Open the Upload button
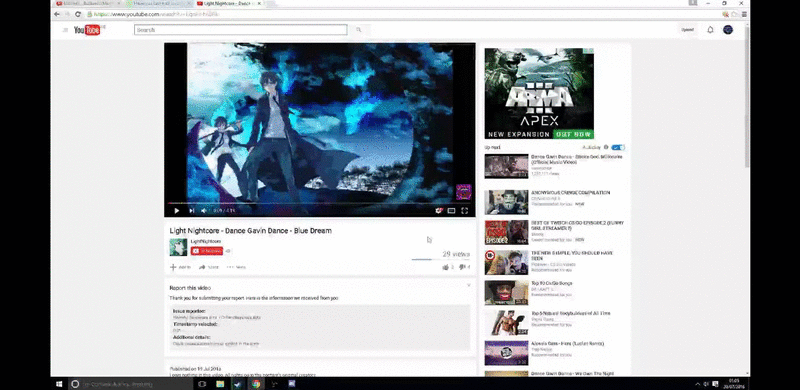800x390 pixels. point(687,30)
